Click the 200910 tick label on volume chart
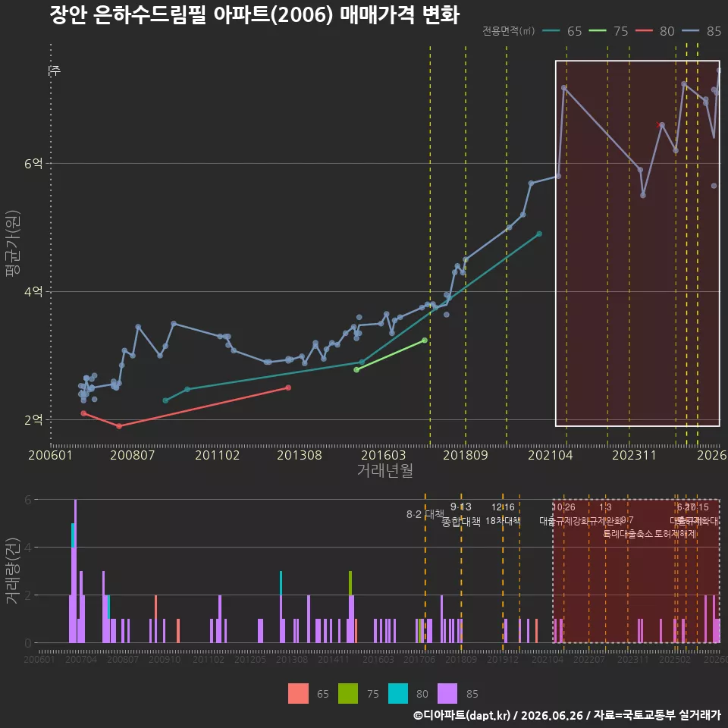728x728 pixels. [165, 659]
